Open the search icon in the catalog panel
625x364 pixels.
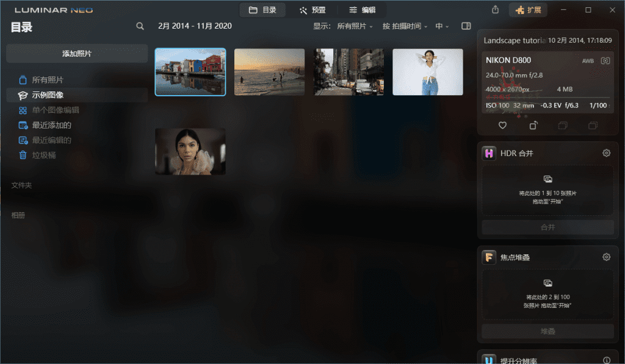click(140, 26)
